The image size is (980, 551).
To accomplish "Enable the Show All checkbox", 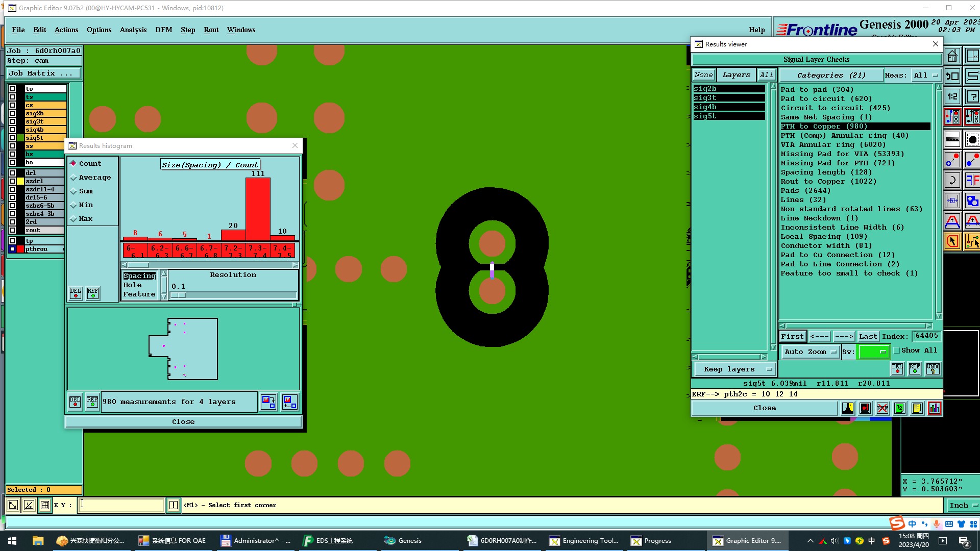I will coord(897,350).
